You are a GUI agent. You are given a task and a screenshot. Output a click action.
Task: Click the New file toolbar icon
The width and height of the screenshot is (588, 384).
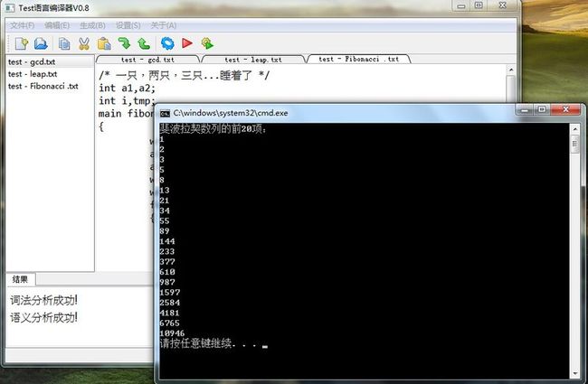point(22,43)
